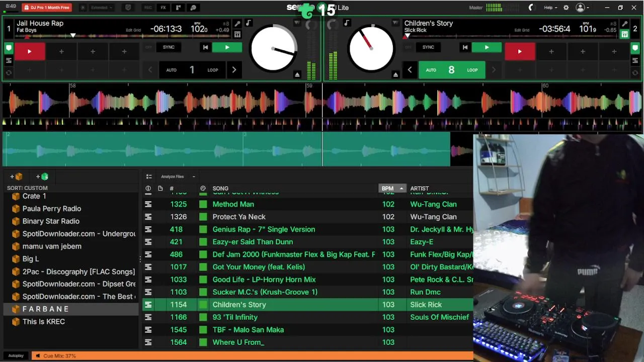644x362 pixels.
Task: Sort library by the SONG column header
Action: pos(220,189)
